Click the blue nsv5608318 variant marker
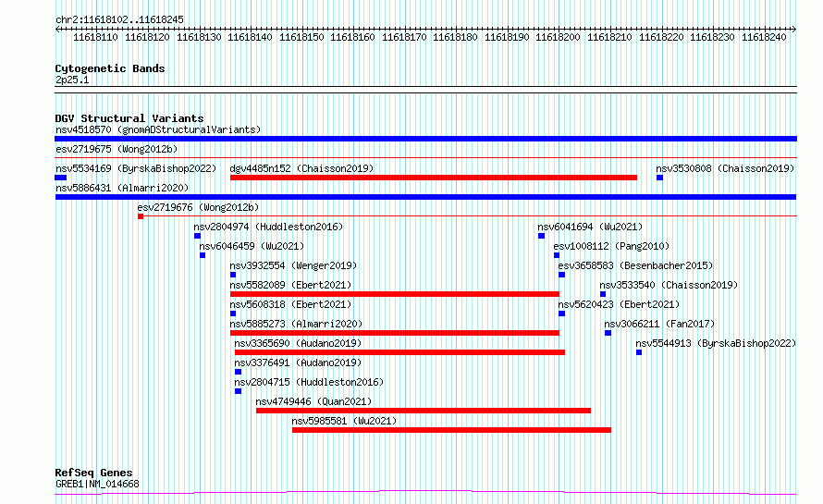This screenshot has width=823, height=504. pos(233,313)
